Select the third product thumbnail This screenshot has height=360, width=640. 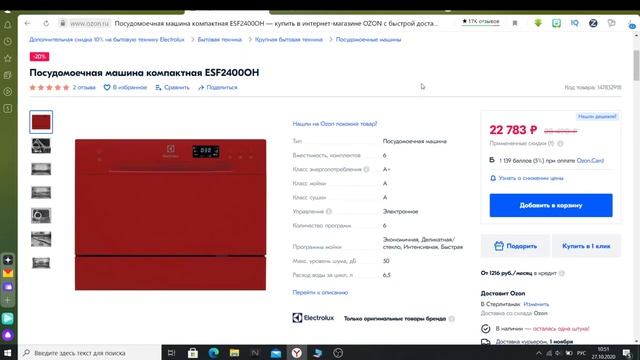coord(41,169)
